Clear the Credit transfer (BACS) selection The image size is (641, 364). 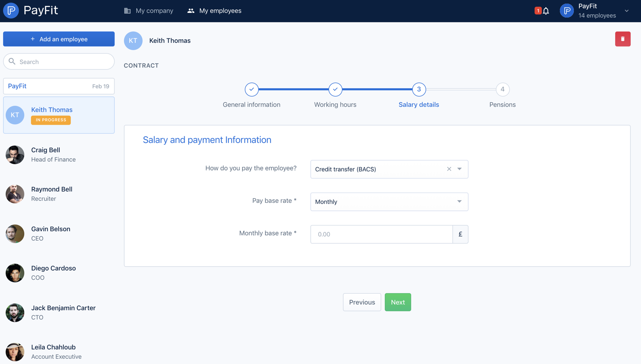click(x=449, y=169)
